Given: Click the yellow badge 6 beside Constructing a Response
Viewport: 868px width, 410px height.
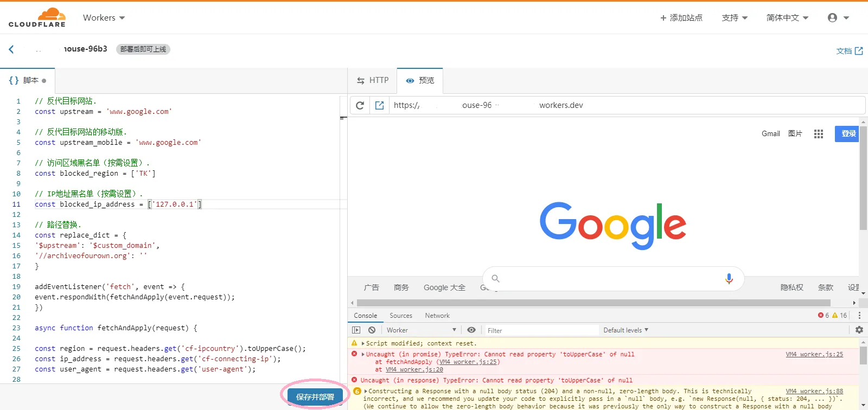Looking at the screenshot, I should point(357,391).
